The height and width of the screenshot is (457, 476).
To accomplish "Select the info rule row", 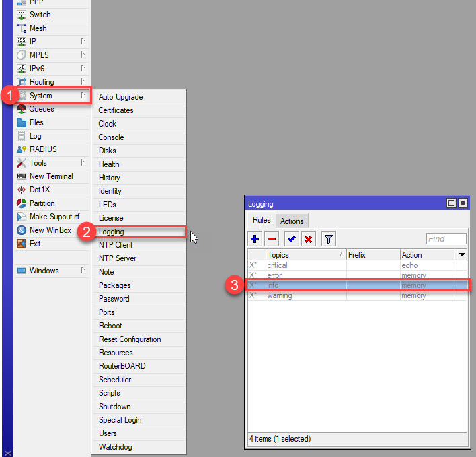I will (357, 285).
